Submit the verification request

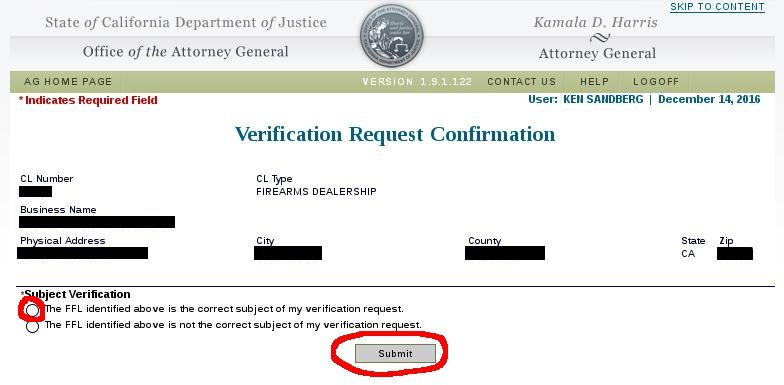[395, 354]
